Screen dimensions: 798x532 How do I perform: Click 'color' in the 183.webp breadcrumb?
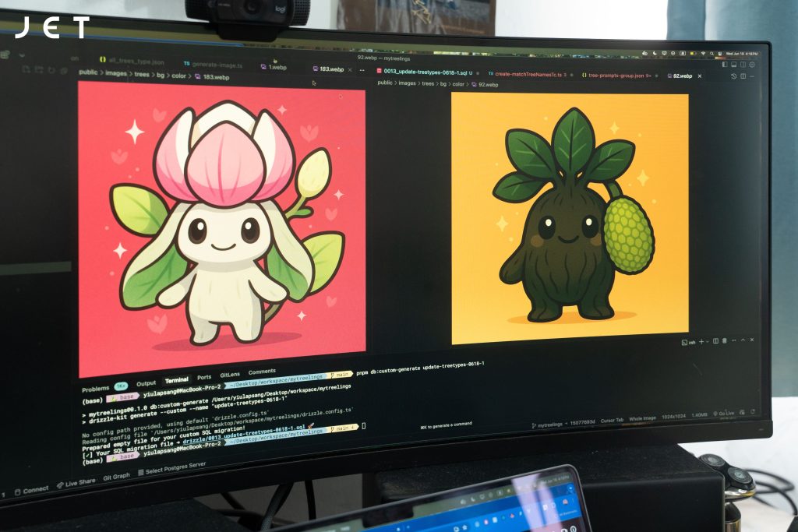point(178,76)
